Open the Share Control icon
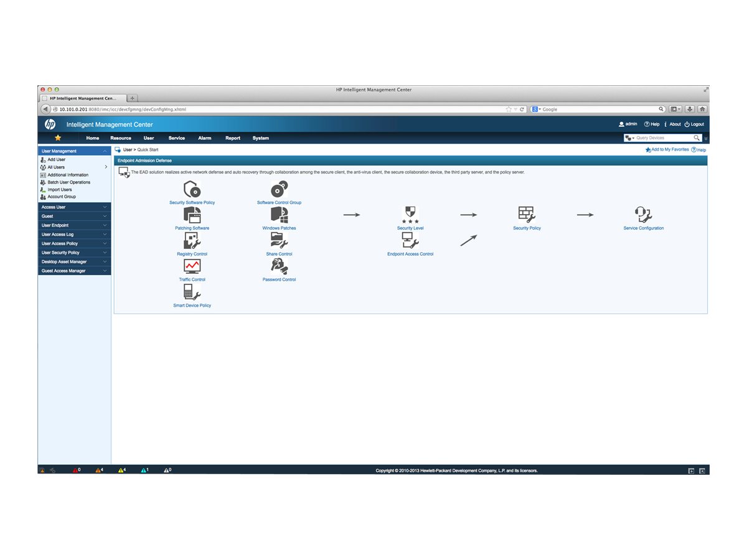Viewport: 747px width, 560px height. click(279, 241)
